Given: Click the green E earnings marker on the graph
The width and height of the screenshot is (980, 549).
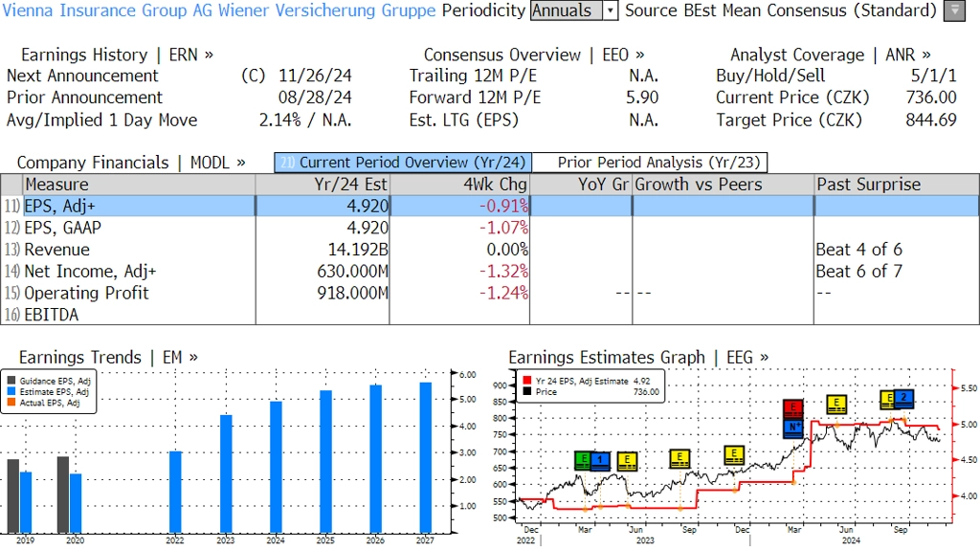Looking at the screenshot, I should (582, 461).
